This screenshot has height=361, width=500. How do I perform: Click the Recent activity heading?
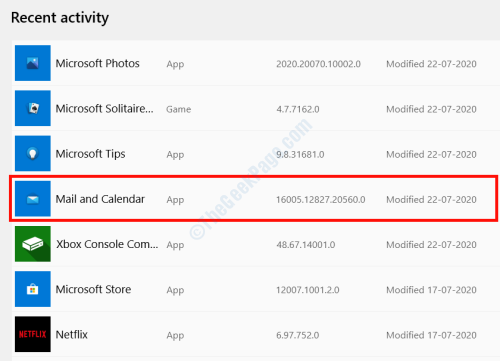[x=60, y=18]
